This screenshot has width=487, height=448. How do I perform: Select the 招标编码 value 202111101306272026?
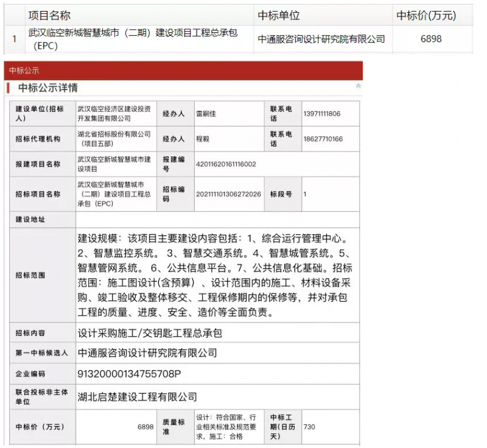[x=228, y=194]
